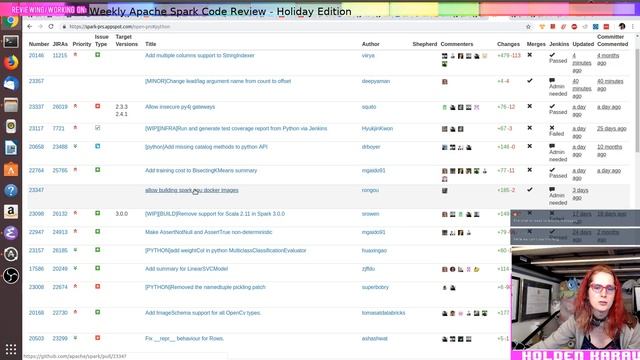Screen dimensions: 640x360
Task: Sort by Priority column header
Action: (82, 44)
